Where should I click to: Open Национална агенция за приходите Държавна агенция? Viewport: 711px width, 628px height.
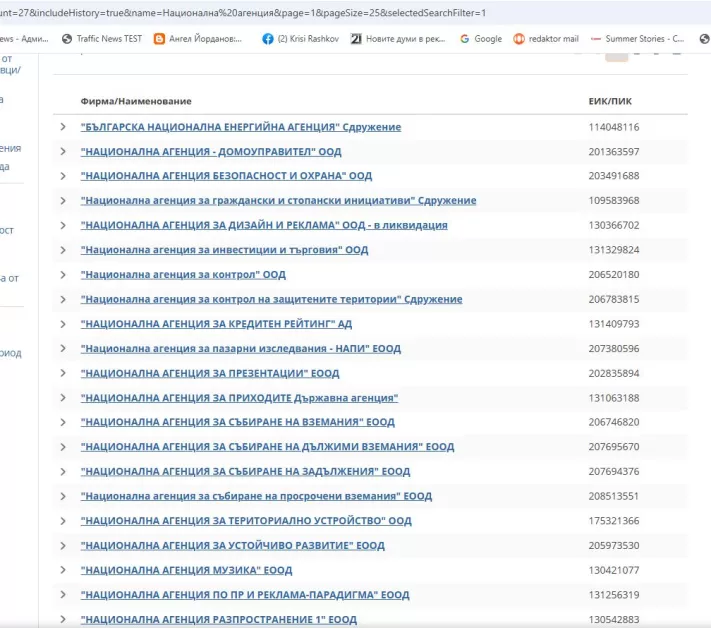click(239, 398)
